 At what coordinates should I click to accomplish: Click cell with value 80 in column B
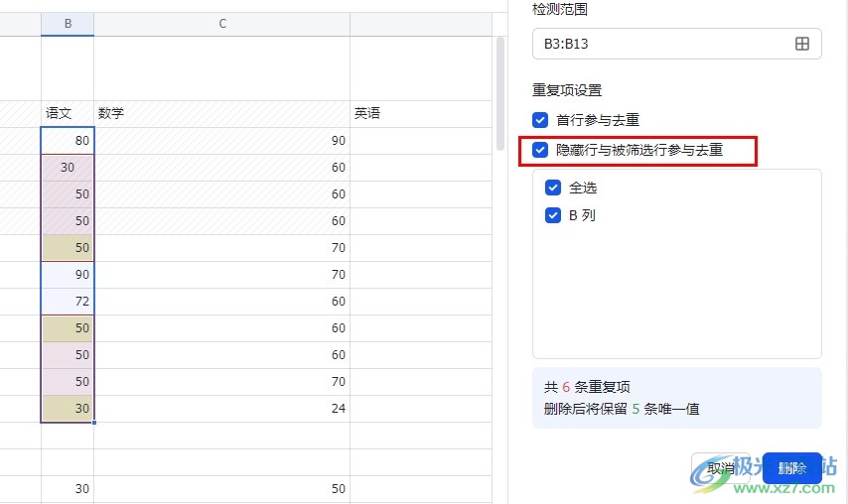tap(68, 141)
